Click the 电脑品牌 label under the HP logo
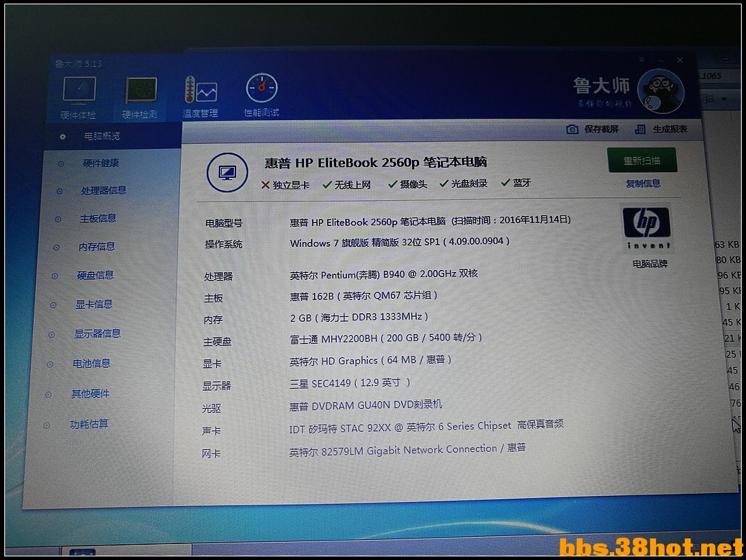746x560 pixels. [x=650, y=264]
